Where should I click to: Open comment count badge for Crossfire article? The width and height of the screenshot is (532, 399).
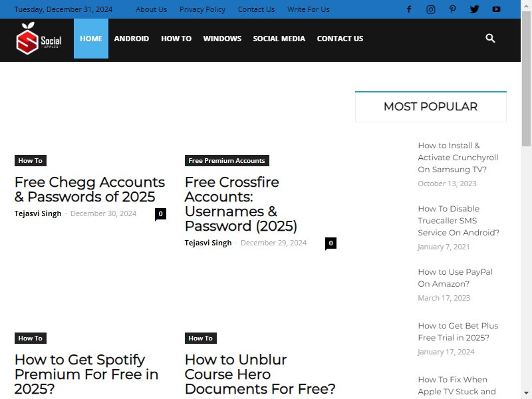pyautogui.click(x=331, y=243)
